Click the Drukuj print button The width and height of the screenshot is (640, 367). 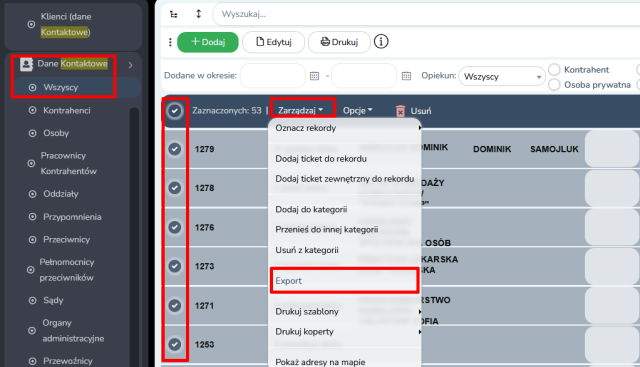tap(339, 42)
